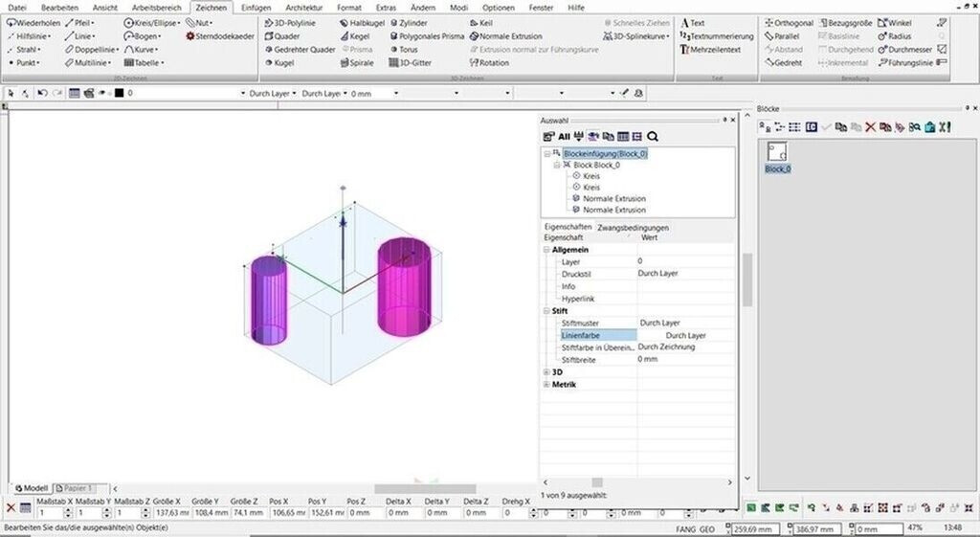Select the Sterndodekaeder drawing tool
980x537 pixels.
pyautogui.click(x=224, y=36)
